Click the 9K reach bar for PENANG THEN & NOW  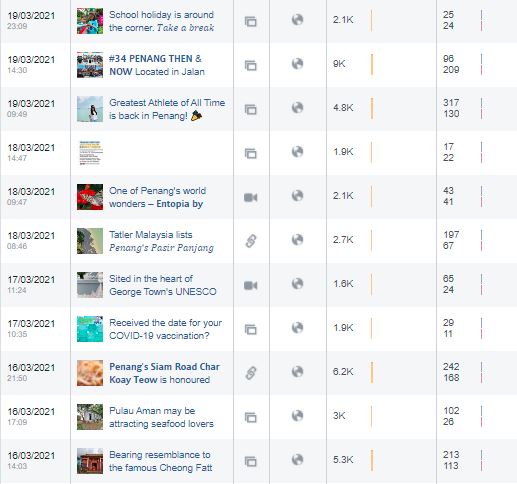click(x=372, y=65)
